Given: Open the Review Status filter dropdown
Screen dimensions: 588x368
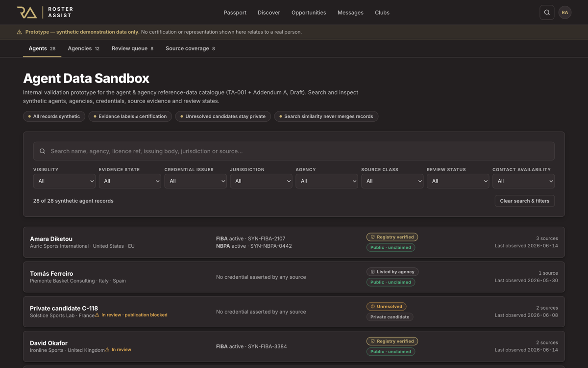Looking at the screenshot, I should pos(458,181).
